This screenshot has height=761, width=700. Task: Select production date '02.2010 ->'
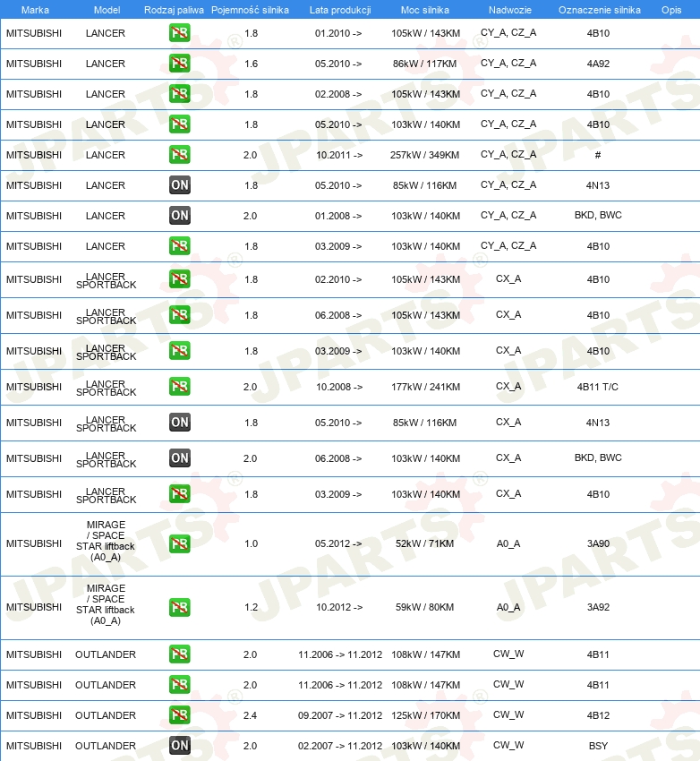[x=338, y=279]
